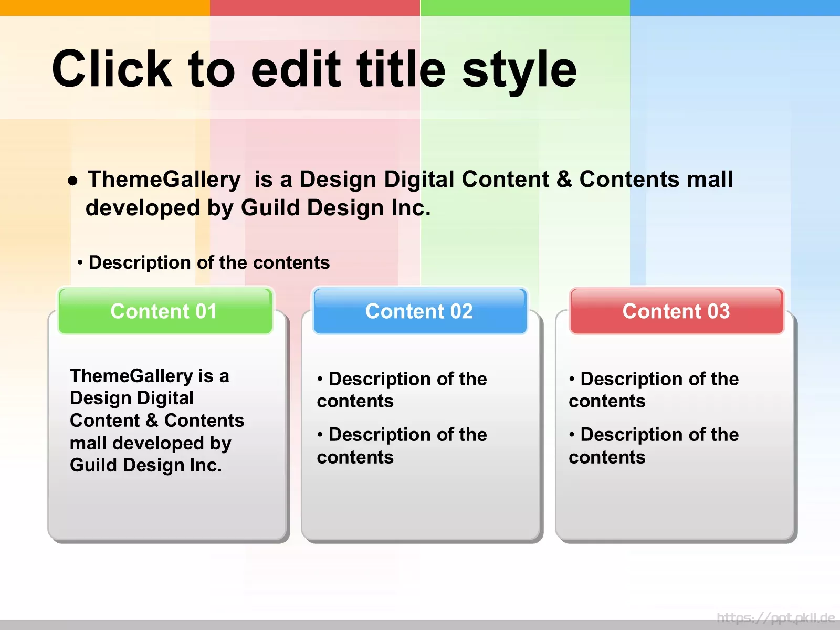
Task: Click the sub-bullet text above the content boxes
Action: [209, 262]
